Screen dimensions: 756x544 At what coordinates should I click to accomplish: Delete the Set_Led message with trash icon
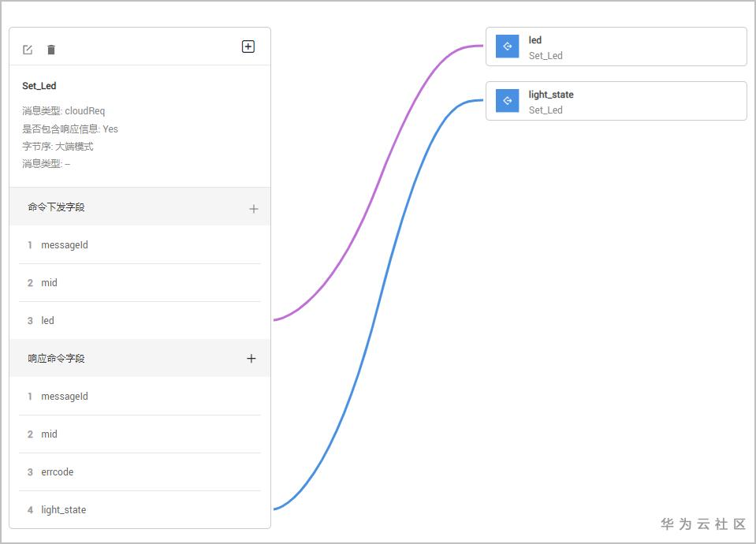[51, 50]
